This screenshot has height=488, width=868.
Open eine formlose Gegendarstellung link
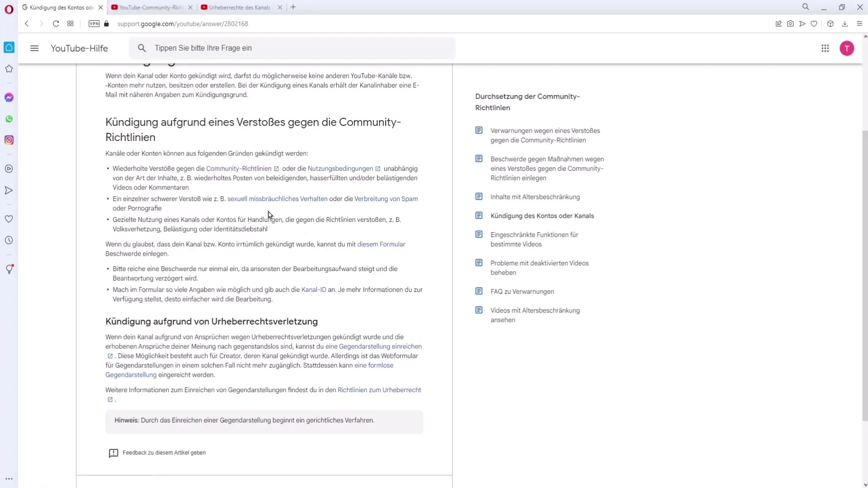(x=374, y=366)
